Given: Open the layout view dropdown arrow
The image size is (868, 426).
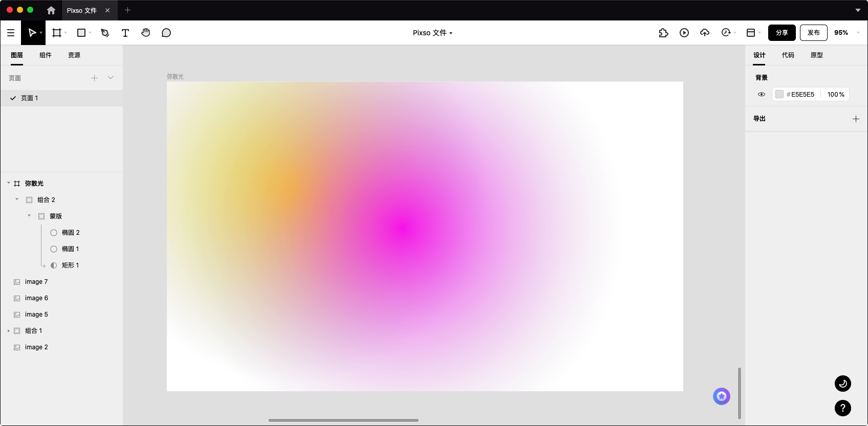Looking at the screenshot, I should 759,33.
